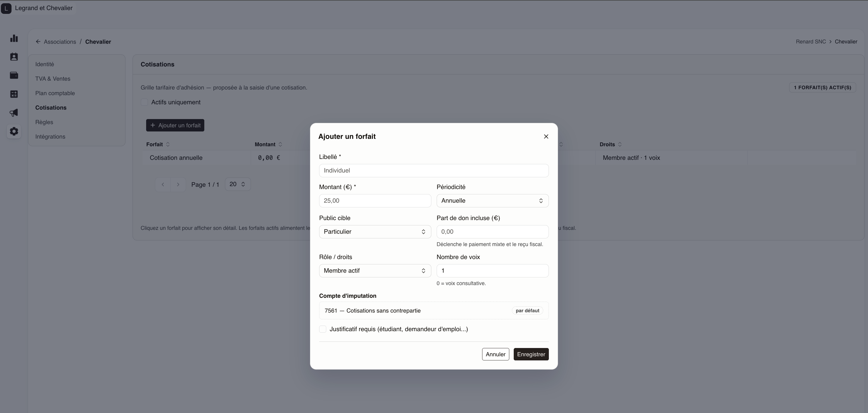Click Chevalier in the right breadcrumb

[x=846, y=42]
